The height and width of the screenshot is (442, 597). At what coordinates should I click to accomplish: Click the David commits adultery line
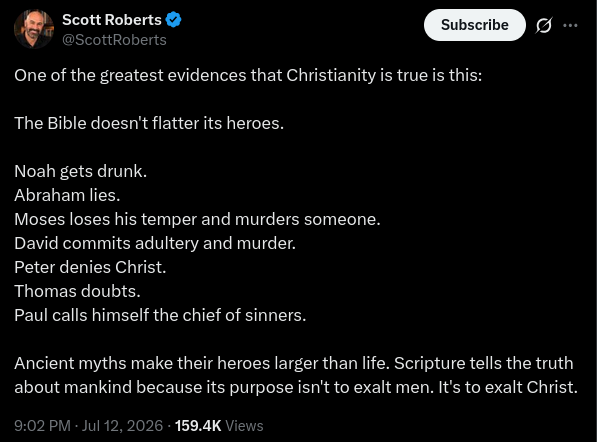(x=155, y=244)
